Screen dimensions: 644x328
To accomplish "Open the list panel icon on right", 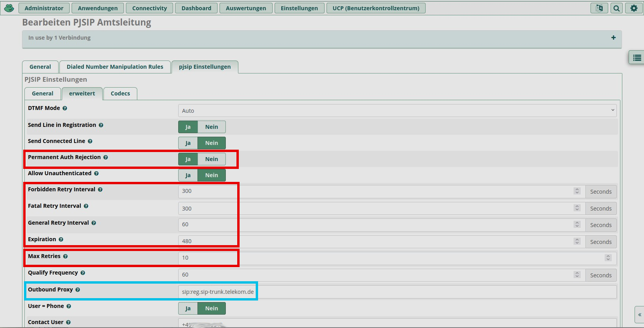I will [x=637, y=58].
